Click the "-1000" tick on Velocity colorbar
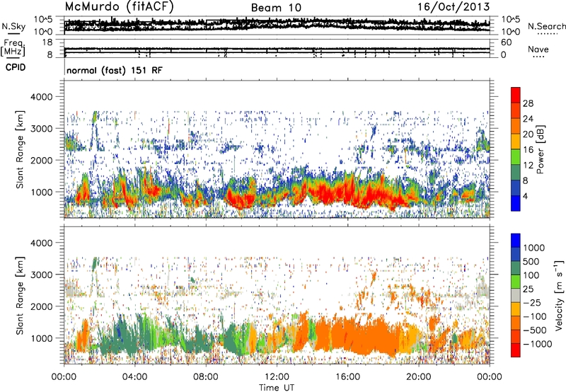The image size is (566, 392). pos(537,344)
